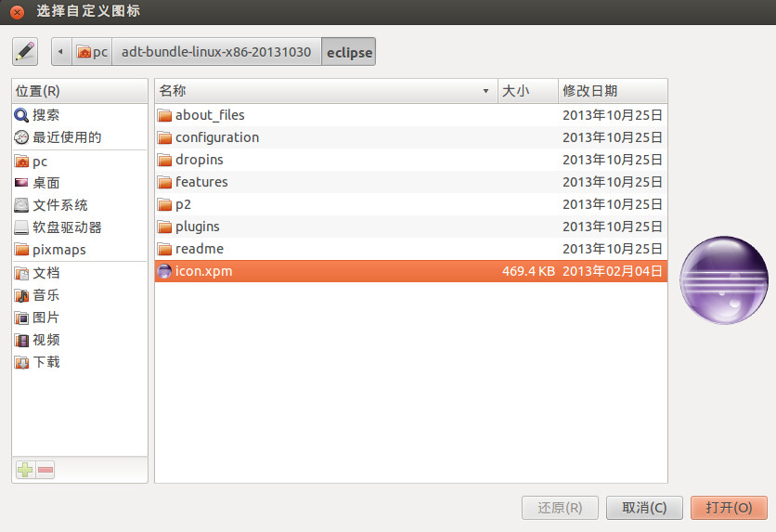Select the icon.xpm file
The height and width of the screenshot is (532, 776).
tap(411, 271)
